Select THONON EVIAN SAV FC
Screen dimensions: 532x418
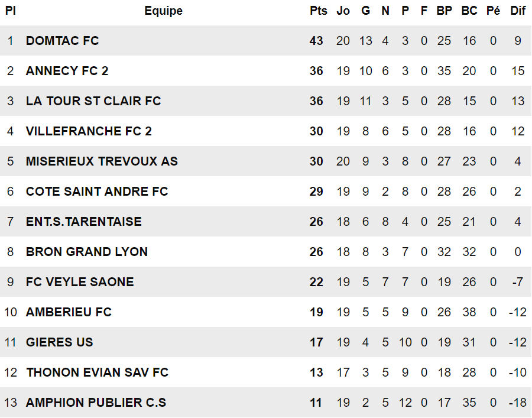97,372
